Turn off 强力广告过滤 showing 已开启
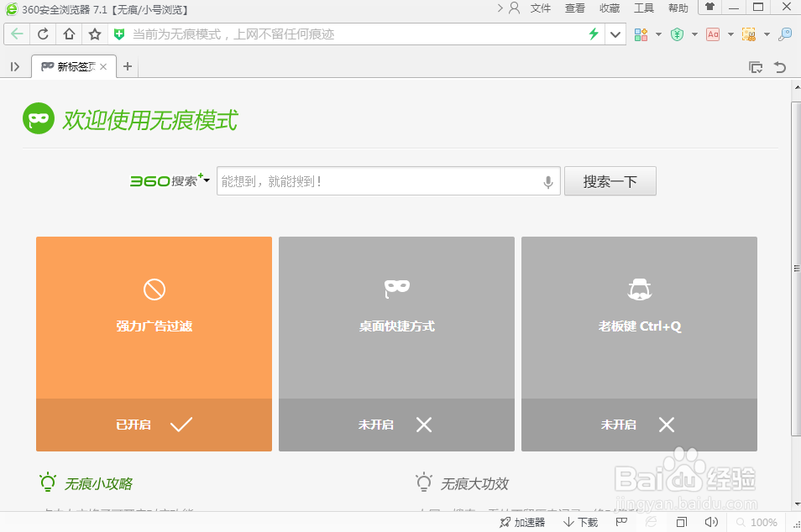This screenshot has height=532, width=801. pyautogui.click(x=154, y=425)
